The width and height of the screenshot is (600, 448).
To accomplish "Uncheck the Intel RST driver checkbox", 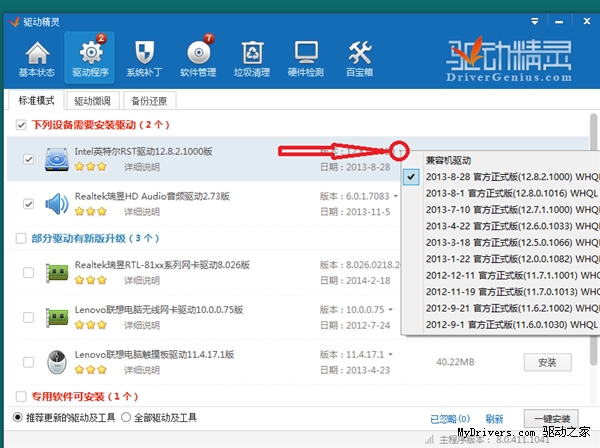I will click(29, 159).
